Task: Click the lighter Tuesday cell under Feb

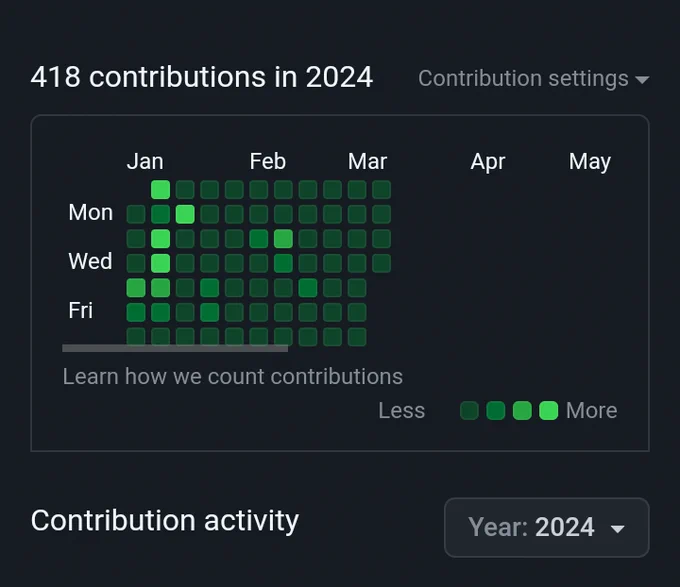Action: click(283, 239)
